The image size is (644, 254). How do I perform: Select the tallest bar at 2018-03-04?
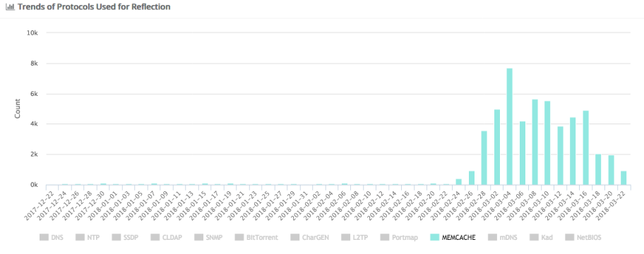(x=509, y=127)
